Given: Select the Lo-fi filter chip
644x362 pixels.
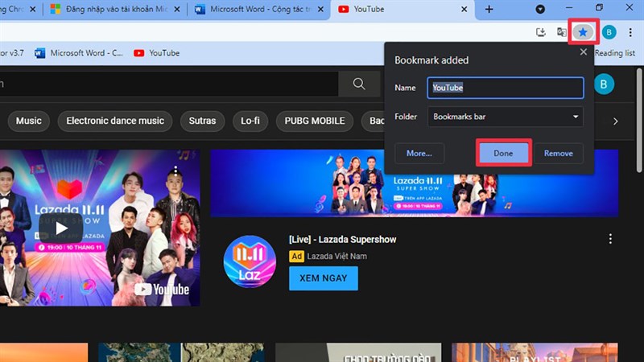Looking at the screenshot, I should click(250, 121).
